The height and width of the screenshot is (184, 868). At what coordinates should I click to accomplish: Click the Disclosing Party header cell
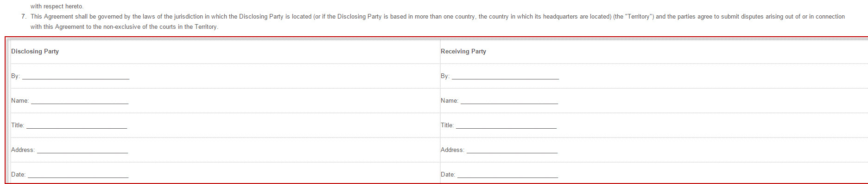[225, 52]
